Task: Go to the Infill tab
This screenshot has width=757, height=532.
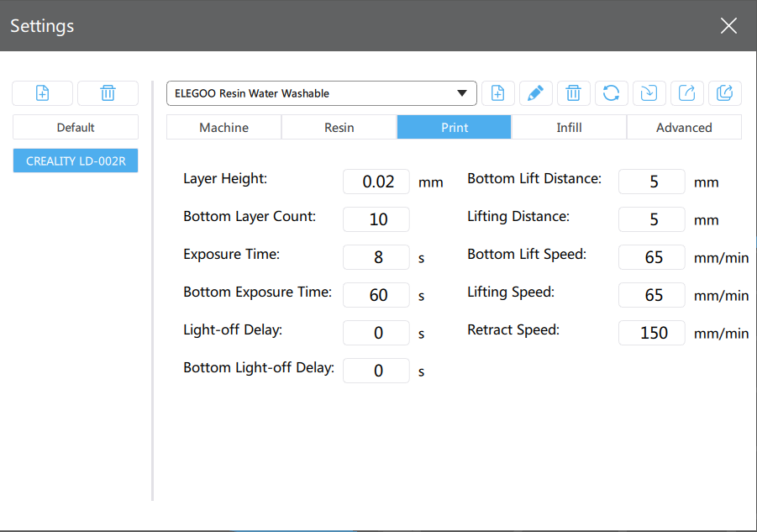Action: click(x=569, y=128)
